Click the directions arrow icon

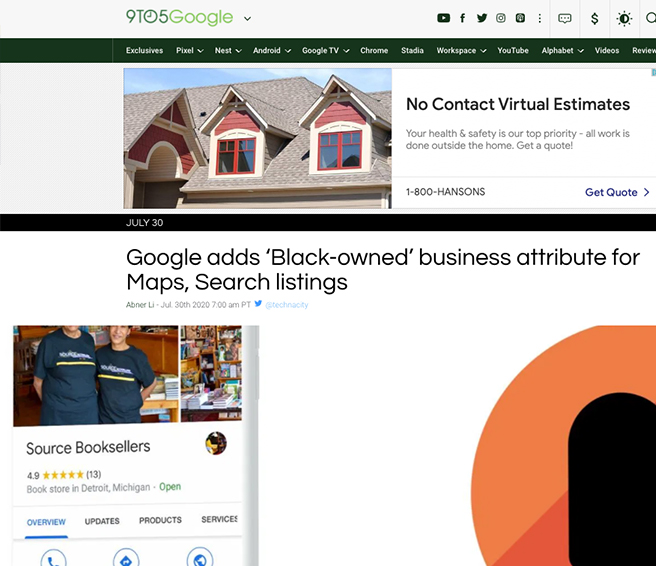(x=126, y=557)
